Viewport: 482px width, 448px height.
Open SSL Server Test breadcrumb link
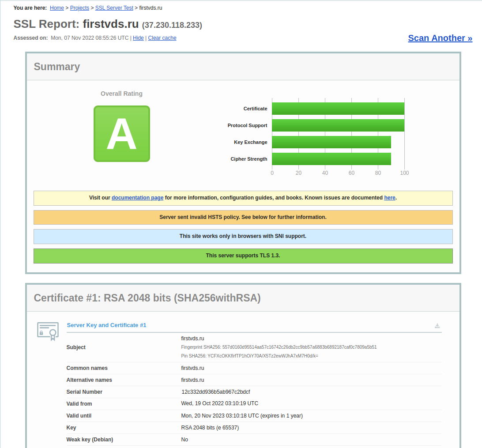point(114,8)
